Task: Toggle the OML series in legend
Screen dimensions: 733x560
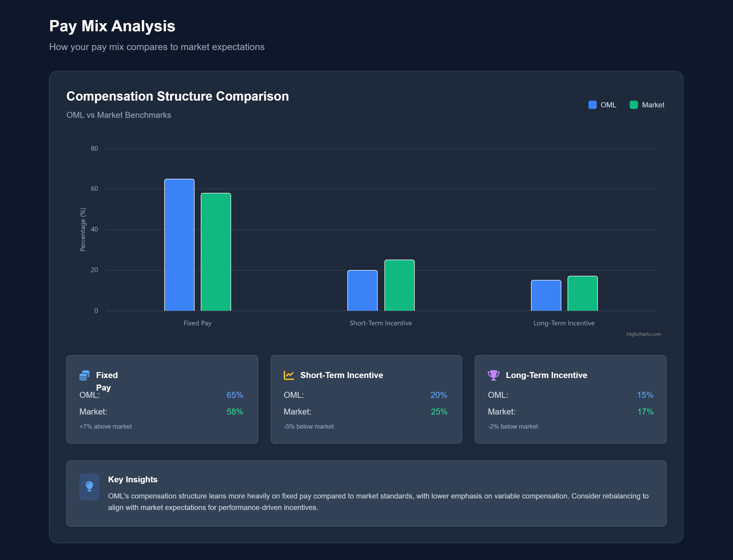Action: click(x=608, y=105)
